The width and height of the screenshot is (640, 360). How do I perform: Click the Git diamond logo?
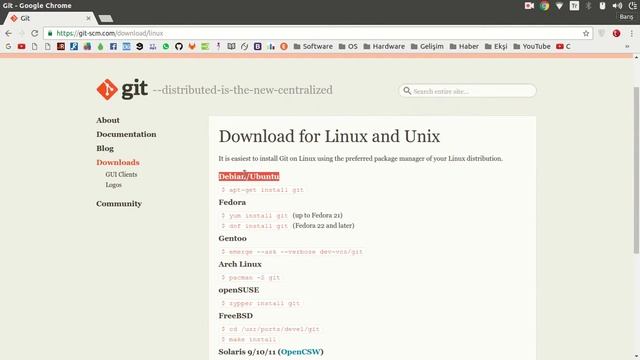[107, 89]
